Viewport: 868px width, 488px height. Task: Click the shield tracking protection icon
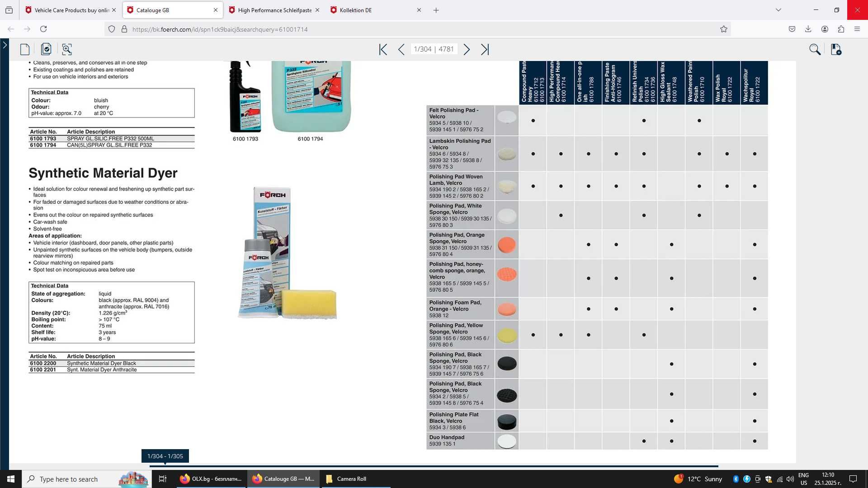tap(112, 29)
